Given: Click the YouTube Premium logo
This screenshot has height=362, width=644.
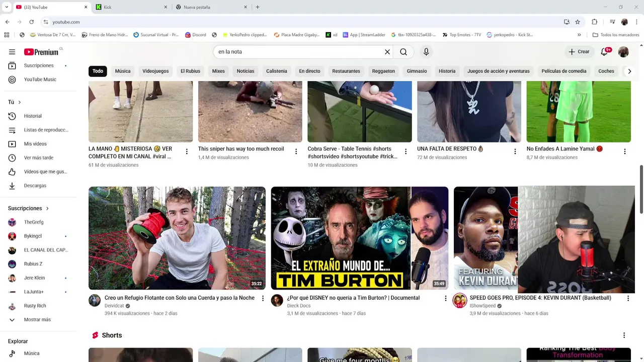Looking at the screenshot, I should [x=42, y=52].
